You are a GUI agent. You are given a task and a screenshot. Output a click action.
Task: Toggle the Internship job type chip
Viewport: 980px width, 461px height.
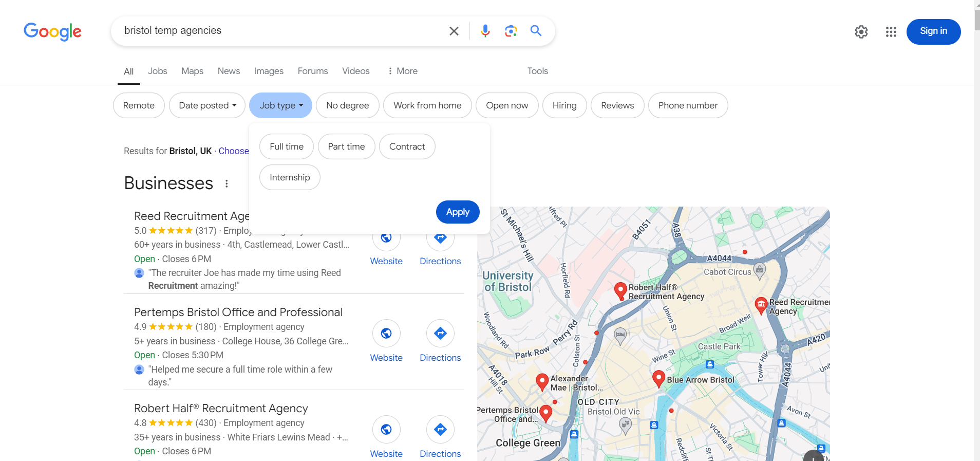click(x=290, y=177)
